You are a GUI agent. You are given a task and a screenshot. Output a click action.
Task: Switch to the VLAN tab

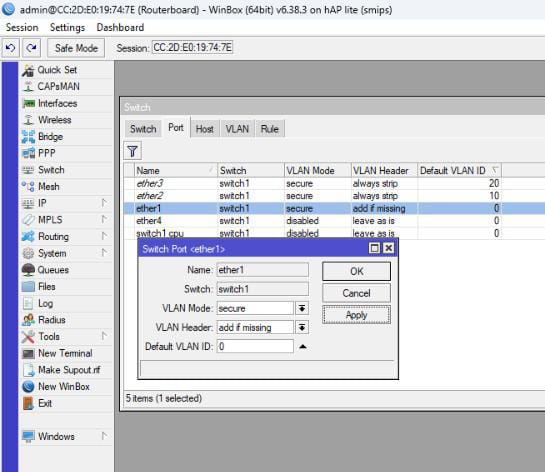pos(237,129)
